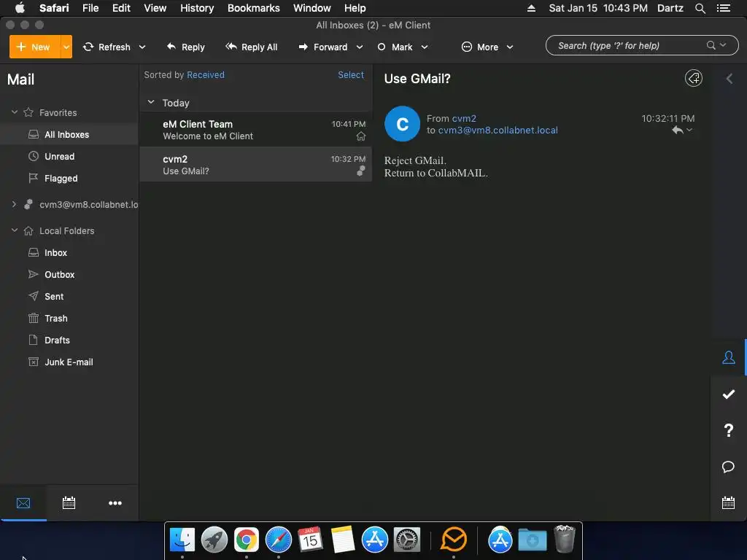
Task: Select All Inboxes folder
Action: coord(69,134)
